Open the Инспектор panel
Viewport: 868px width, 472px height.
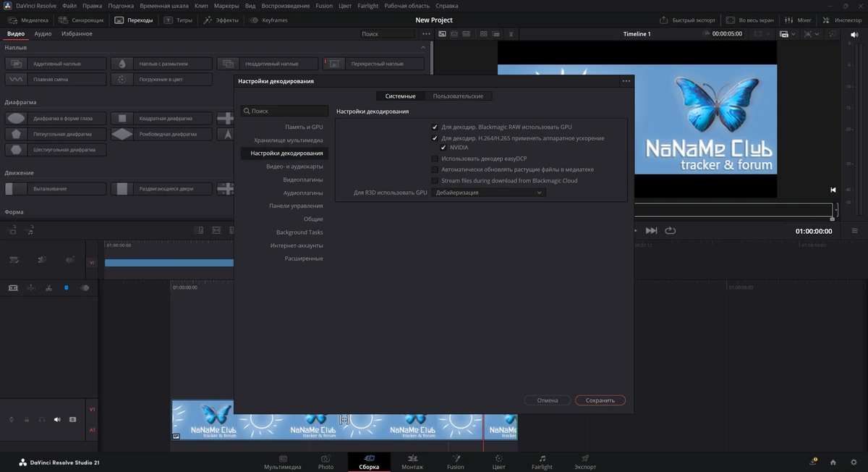pyautogui.click(x=843, y=20)
